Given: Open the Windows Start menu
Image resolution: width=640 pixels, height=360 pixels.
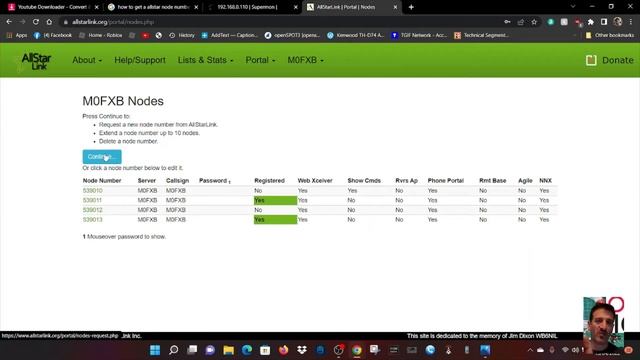Looking at the screenshot, I should 155,350.
